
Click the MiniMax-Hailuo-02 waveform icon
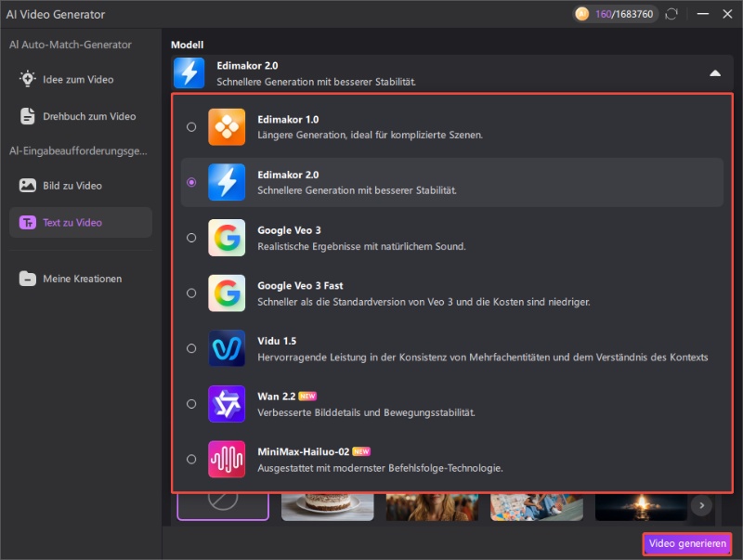tap(227, 459)
